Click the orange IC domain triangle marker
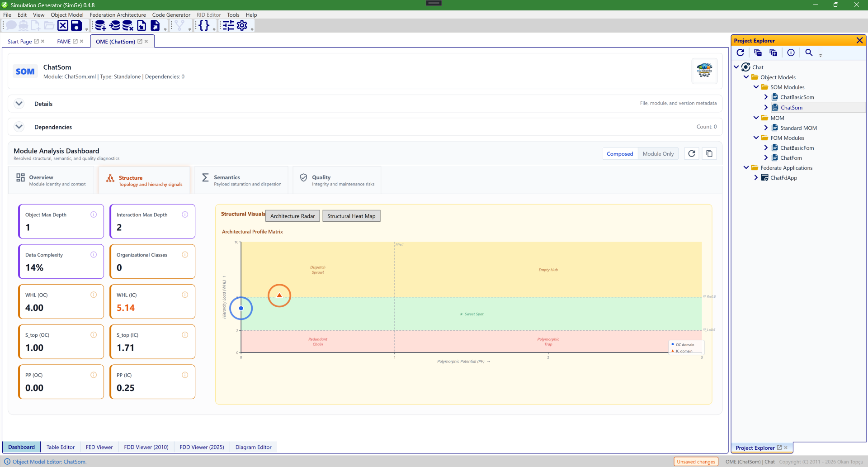Viewport: 868px width, 467px height. coord(279,295)
